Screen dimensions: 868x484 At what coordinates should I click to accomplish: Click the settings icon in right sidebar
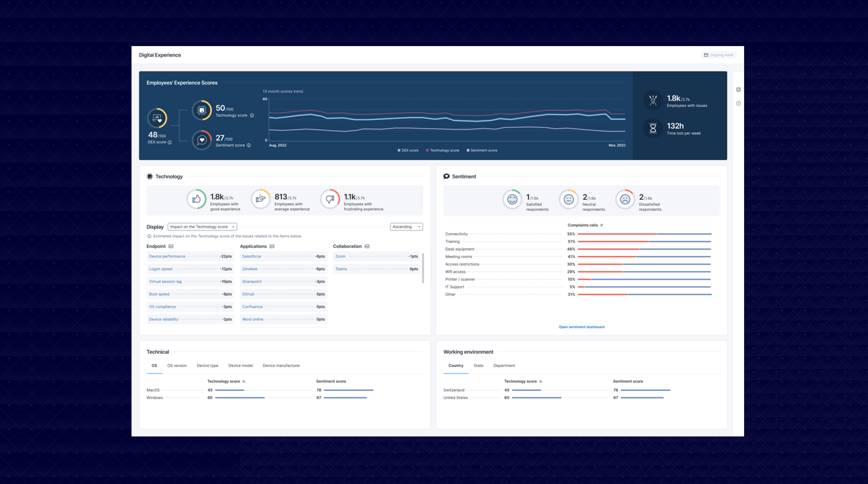tap(738, 90)
